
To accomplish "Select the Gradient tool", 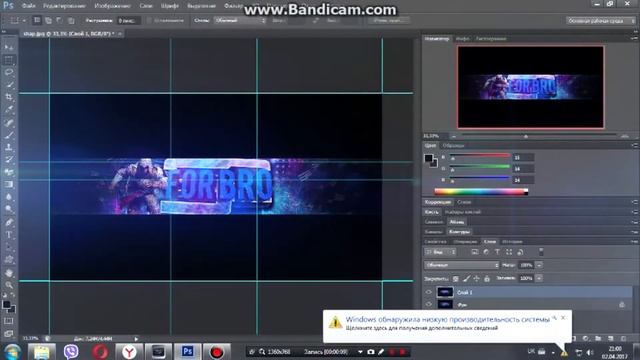I will click(9, 184).
